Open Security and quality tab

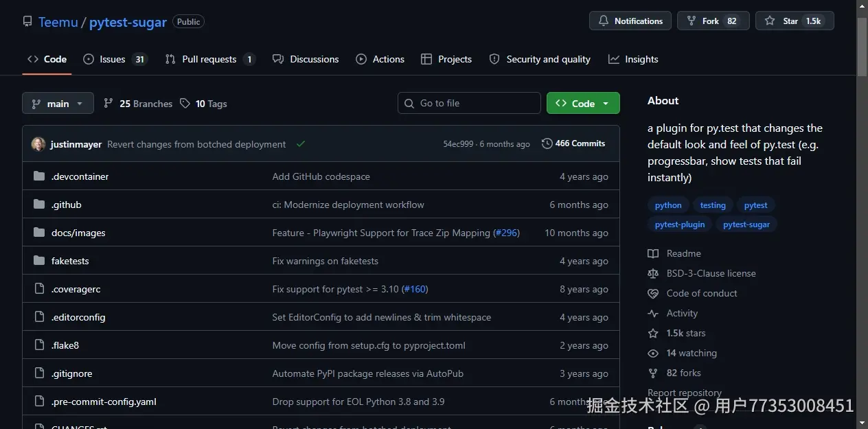pos(540,59)
